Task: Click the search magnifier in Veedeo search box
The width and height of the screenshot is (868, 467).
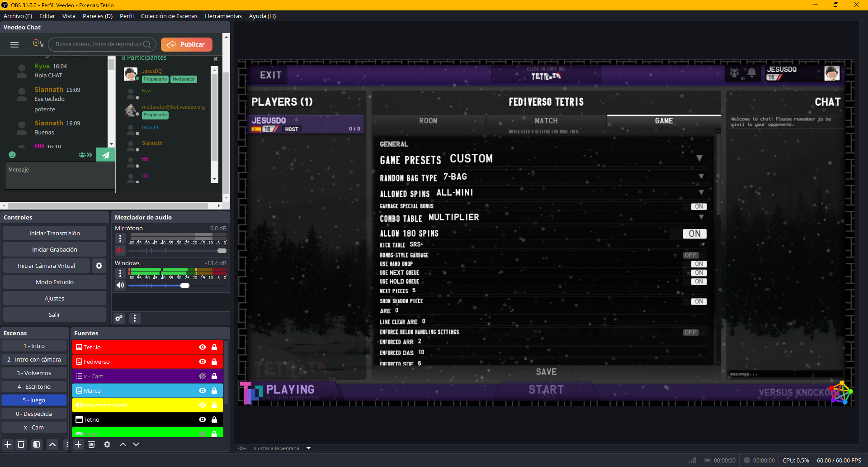Action: (x=147, y=44)
